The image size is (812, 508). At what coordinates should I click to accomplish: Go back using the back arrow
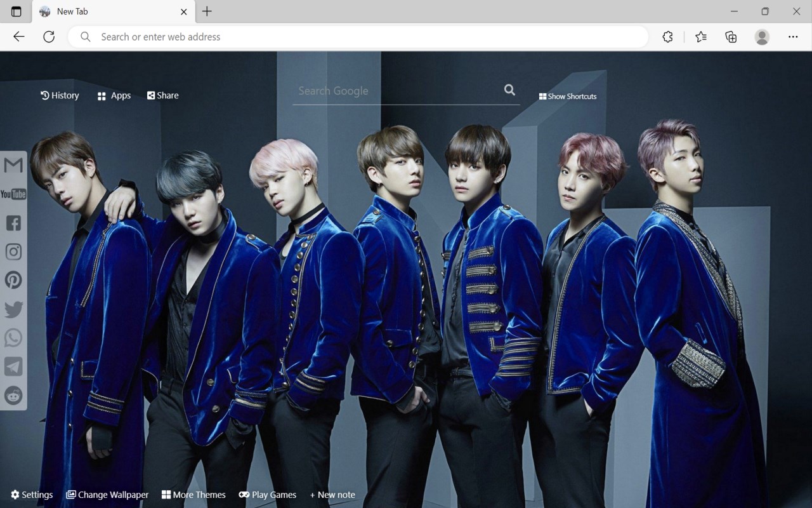(19, 37)
